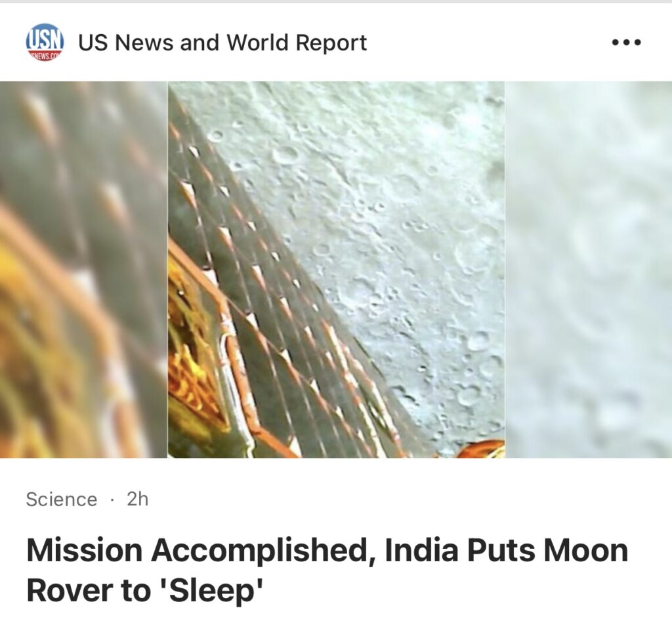This screenshot has height=623, width=672.
Task: Open the three-dot more options menu
Action: pos(627,43)
